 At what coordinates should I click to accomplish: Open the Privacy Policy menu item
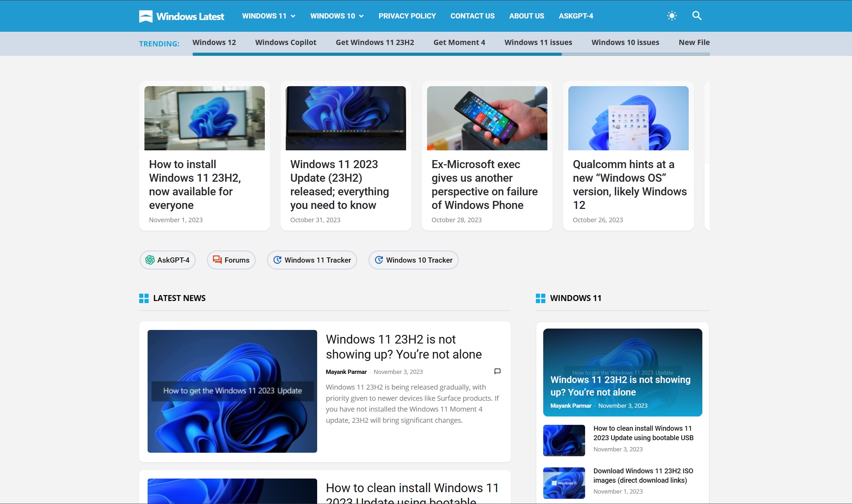[x=407, y=16]
